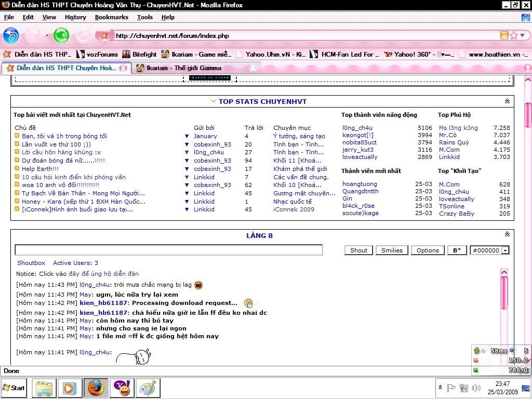
Task: Open the media player taskbar icon
Action: [x=69, y=388]
